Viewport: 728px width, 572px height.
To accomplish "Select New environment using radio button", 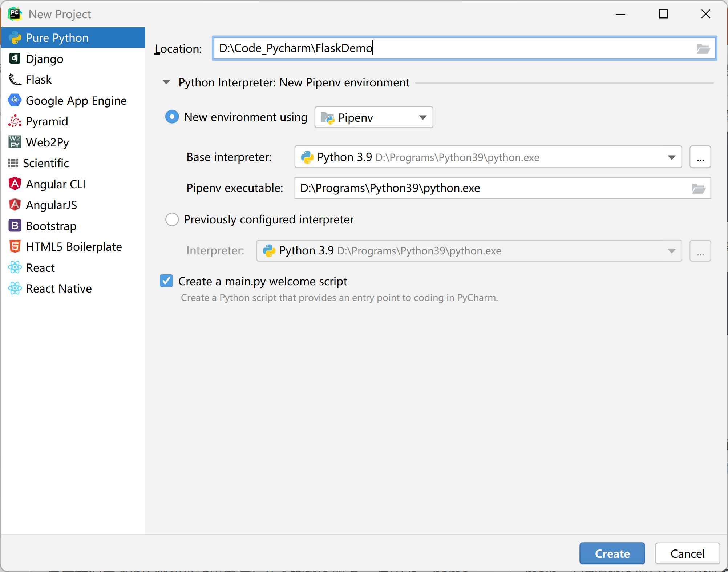I will (172, 117).
